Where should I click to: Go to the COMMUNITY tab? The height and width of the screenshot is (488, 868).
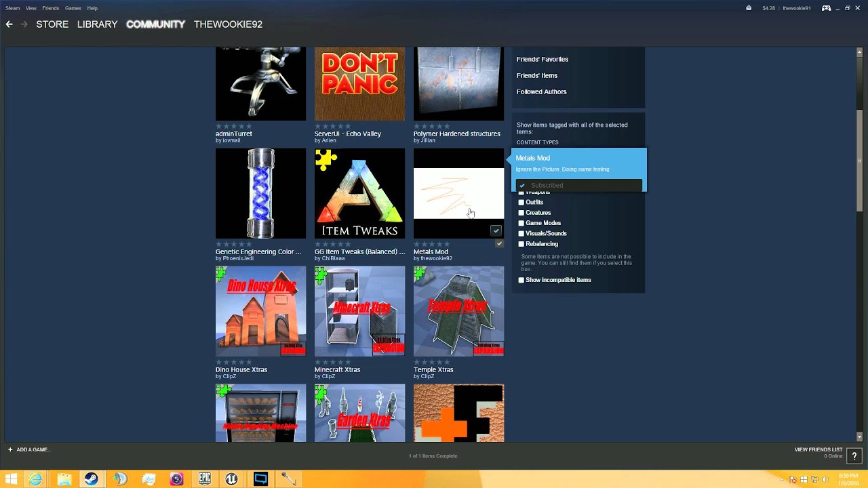coord(155,24)
